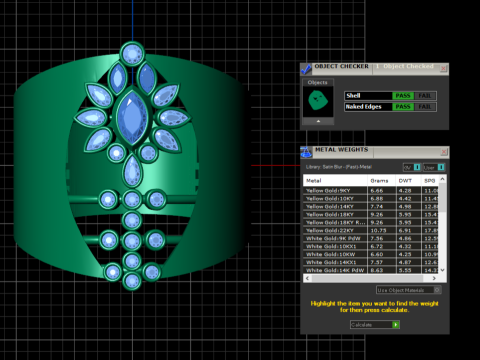Click the '1 Object Checked' status text

click(405, 66)
